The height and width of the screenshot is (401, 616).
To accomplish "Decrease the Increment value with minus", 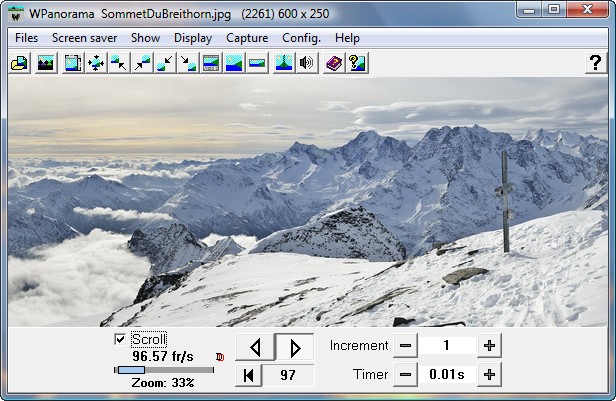I will (x=405, y=346).
